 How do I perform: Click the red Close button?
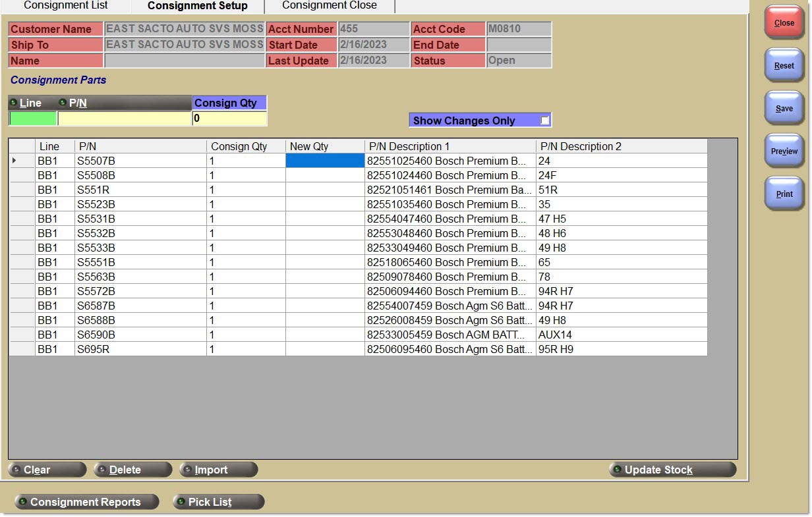tap(784, 23)
